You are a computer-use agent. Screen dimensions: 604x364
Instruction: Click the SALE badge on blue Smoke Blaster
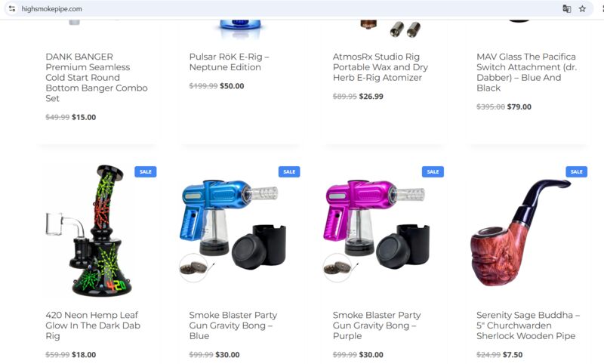(289, 171)
